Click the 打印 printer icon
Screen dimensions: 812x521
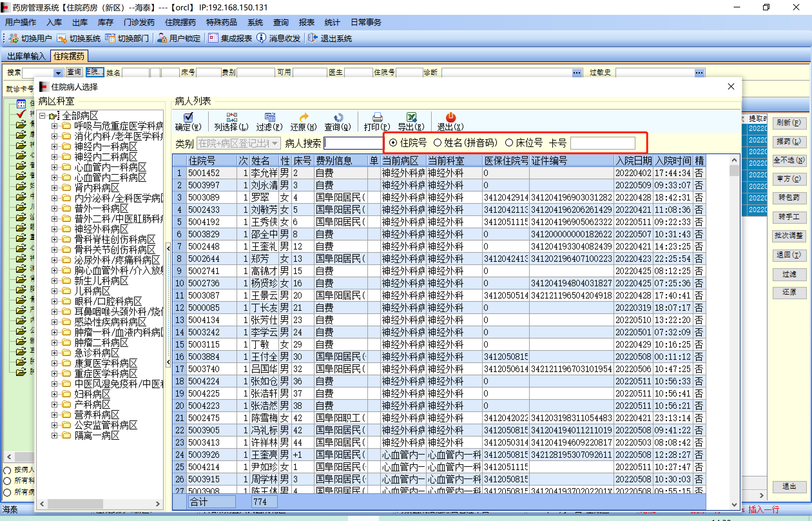[377, 117]
